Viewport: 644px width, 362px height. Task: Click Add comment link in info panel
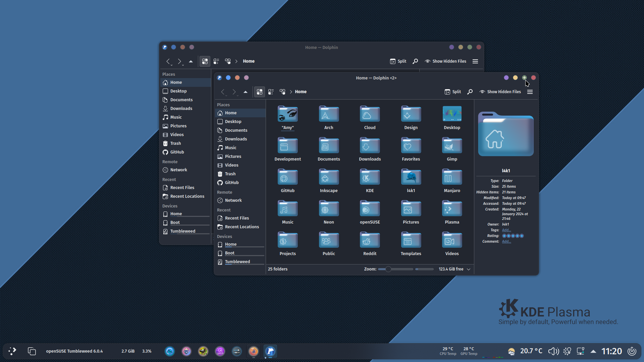(506, 242)
